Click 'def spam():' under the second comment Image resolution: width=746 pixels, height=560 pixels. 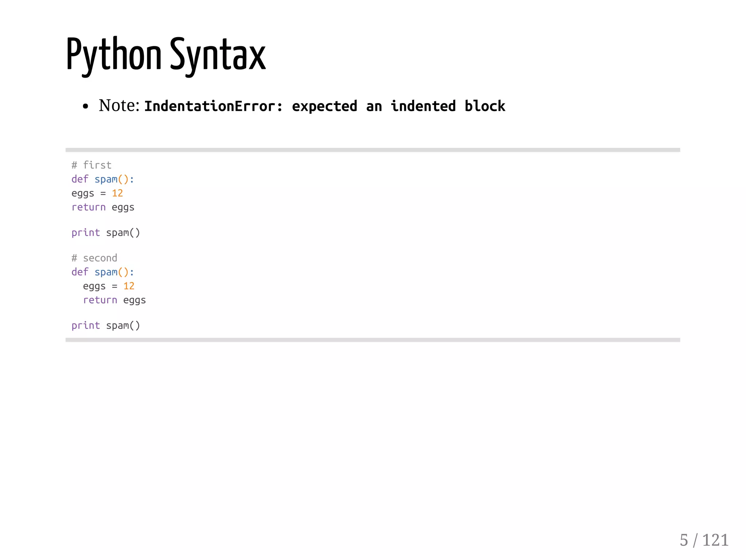point(103,272)
